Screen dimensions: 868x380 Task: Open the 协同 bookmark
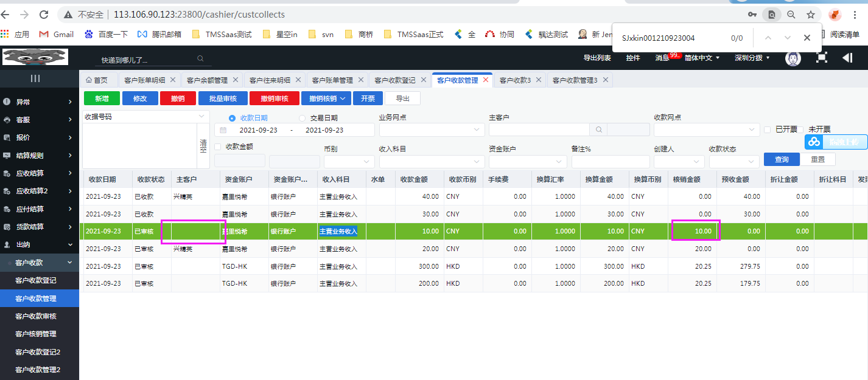(500, 34)
